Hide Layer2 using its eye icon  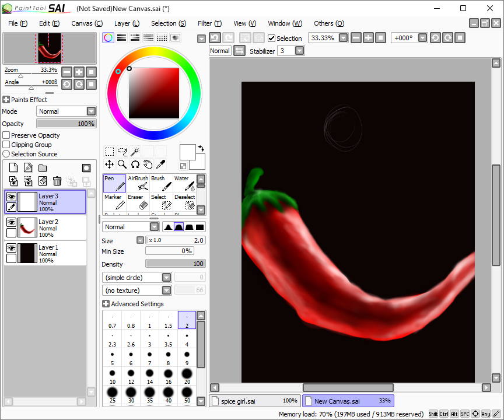pyautogui.click(x=11, y=222)
